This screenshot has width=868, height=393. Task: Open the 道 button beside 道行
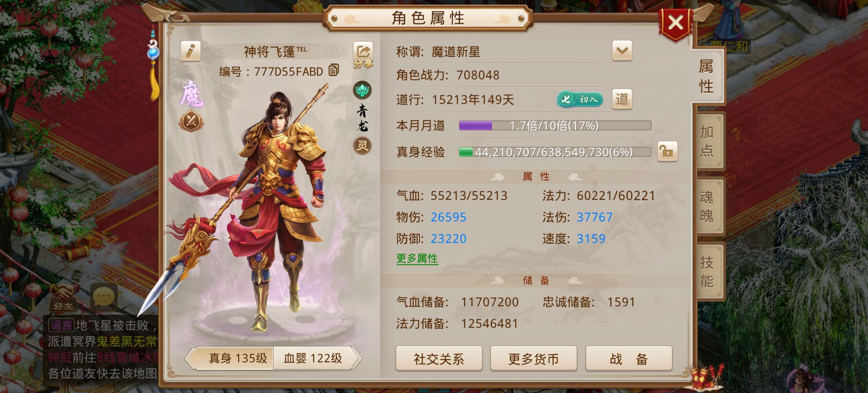622,99
